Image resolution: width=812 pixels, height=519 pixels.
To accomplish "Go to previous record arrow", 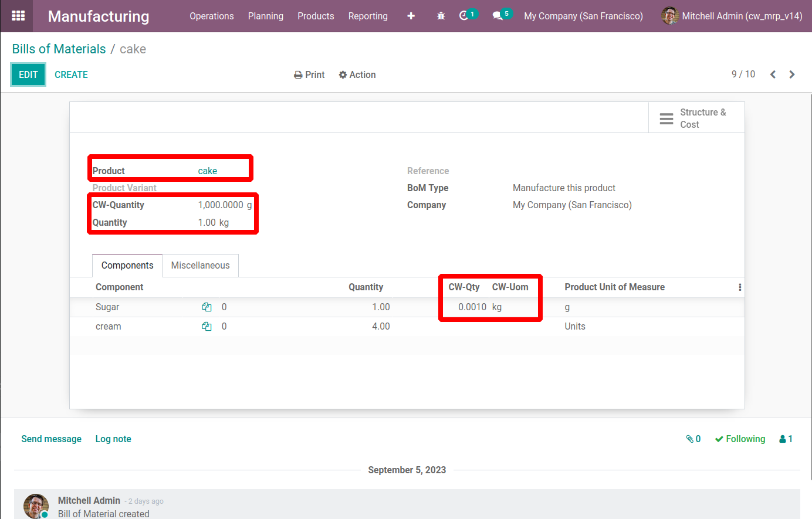I will coord(773,74).
